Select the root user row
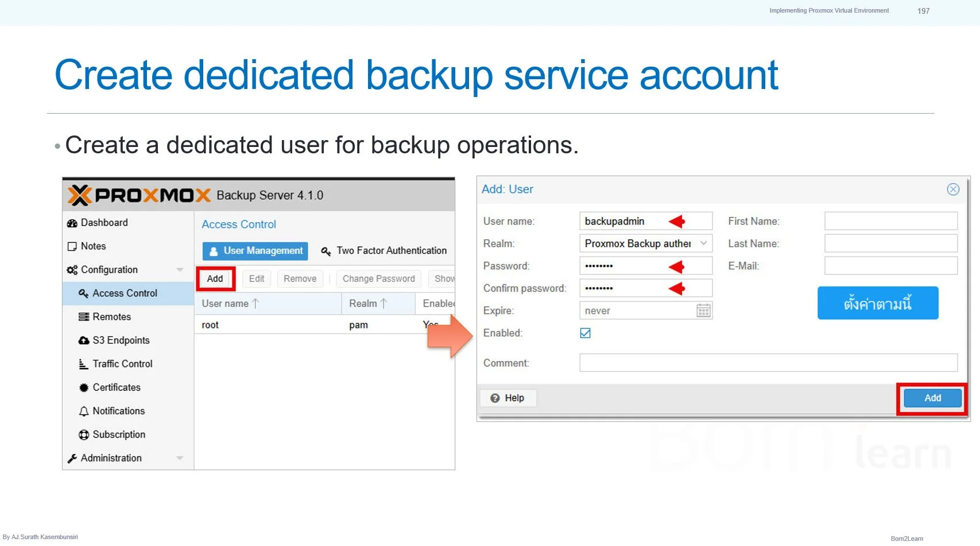This screenshot has width=980, height=546. 325,325
